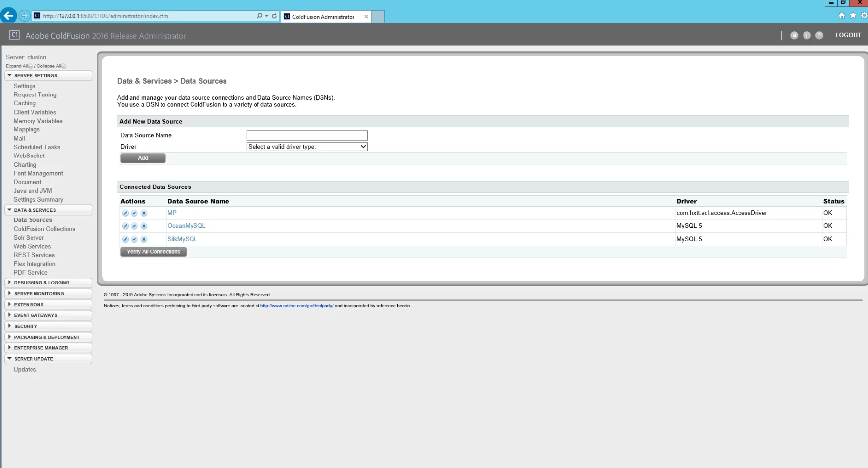Viewport: 868px width, 468px height.
Task: Delete the OceanMySQL data source
Action: tap(144, 226)
